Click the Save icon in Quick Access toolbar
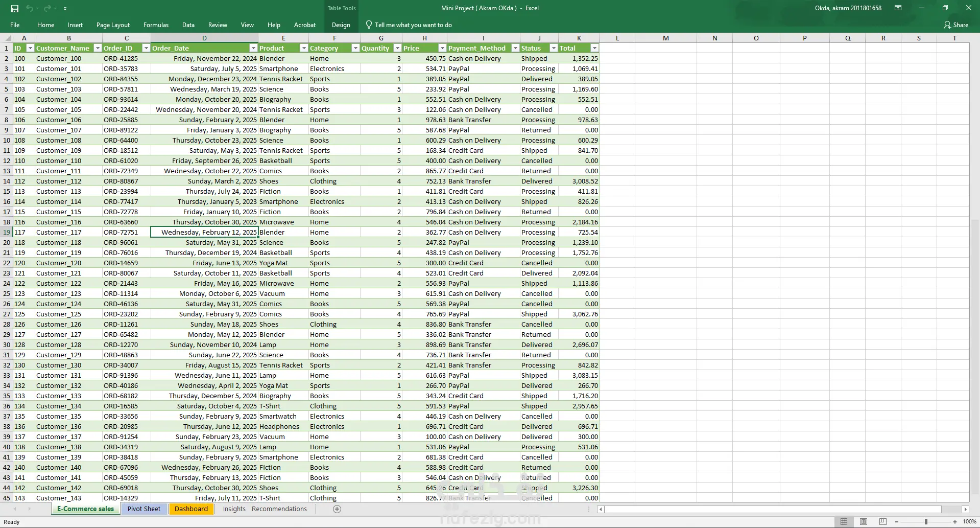This screenshot has height=528, width=980. pyautogui.click(x=14, y=8)
